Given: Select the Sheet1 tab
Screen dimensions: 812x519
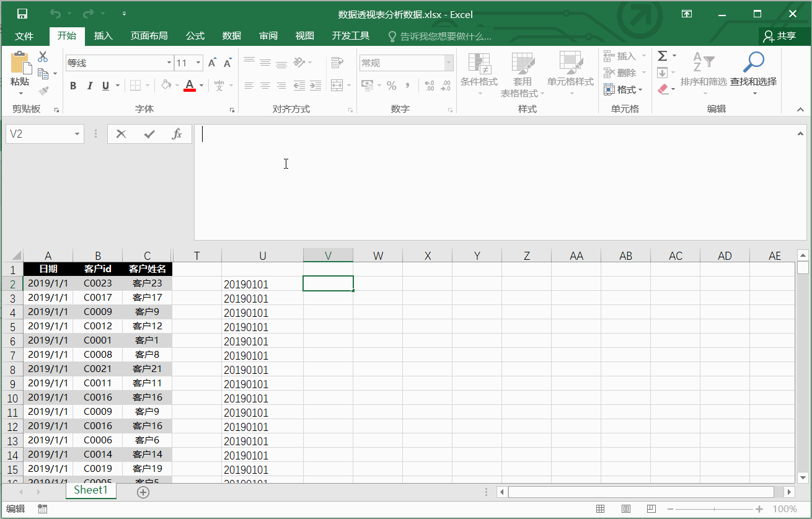Looking at the screenshot, I should pos(90,490).
